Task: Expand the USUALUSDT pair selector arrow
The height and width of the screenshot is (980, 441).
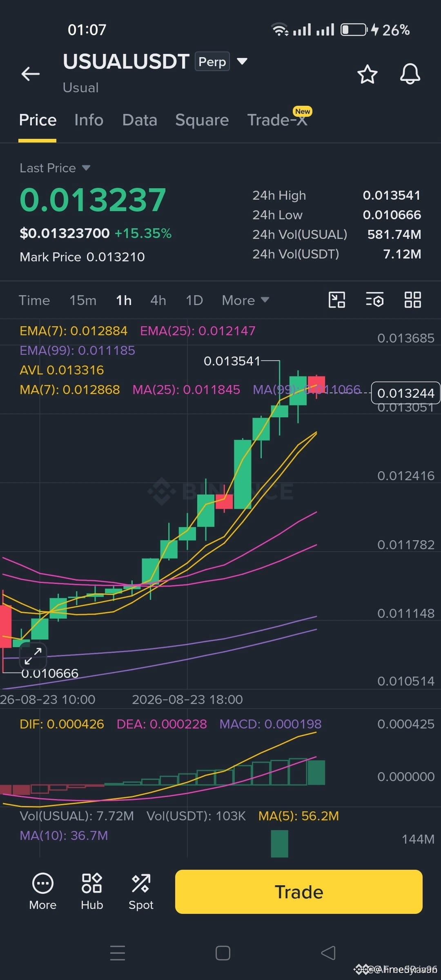Action: click(242, 61)
